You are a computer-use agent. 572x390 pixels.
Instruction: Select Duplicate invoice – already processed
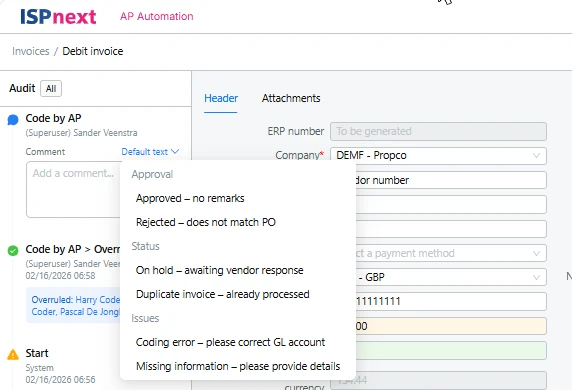(x=223, y=294)
